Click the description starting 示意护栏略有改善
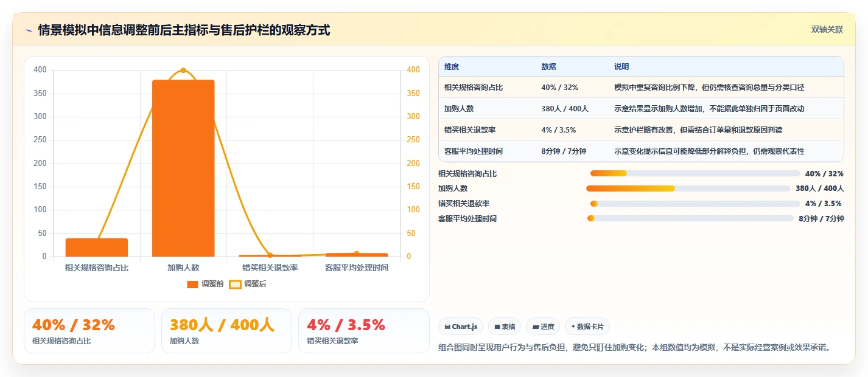The width and height of the screenshot is (868, 377). coord(698,130)
